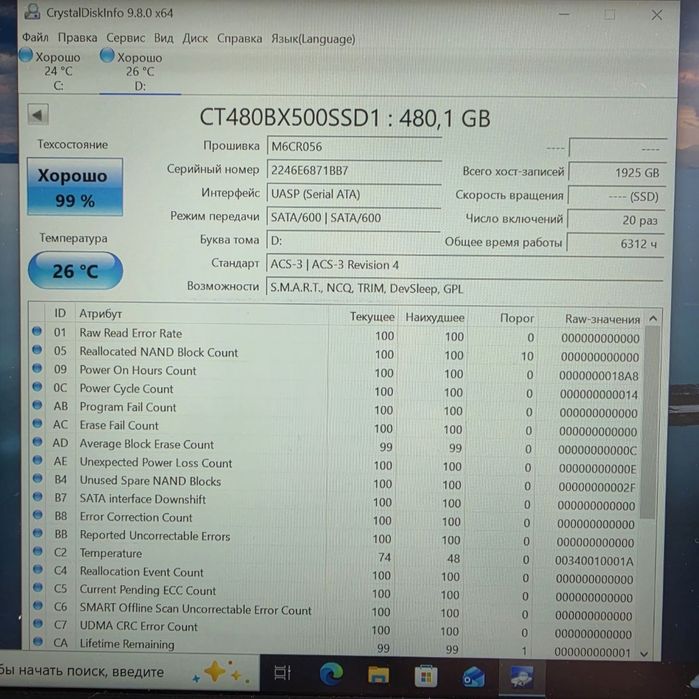
Task: Click the 26 °C temperature indicator
Action: (x=75, y=271)
